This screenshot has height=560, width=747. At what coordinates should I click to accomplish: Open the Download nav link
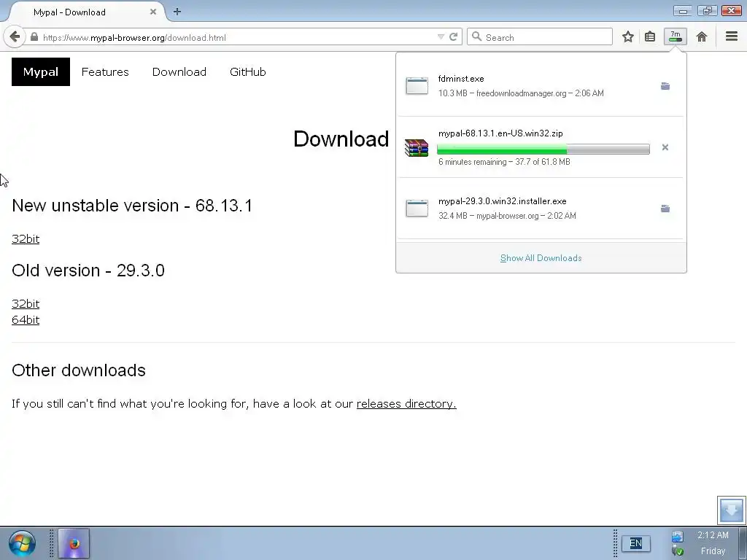pyautogui.click(x=179, y=72)
